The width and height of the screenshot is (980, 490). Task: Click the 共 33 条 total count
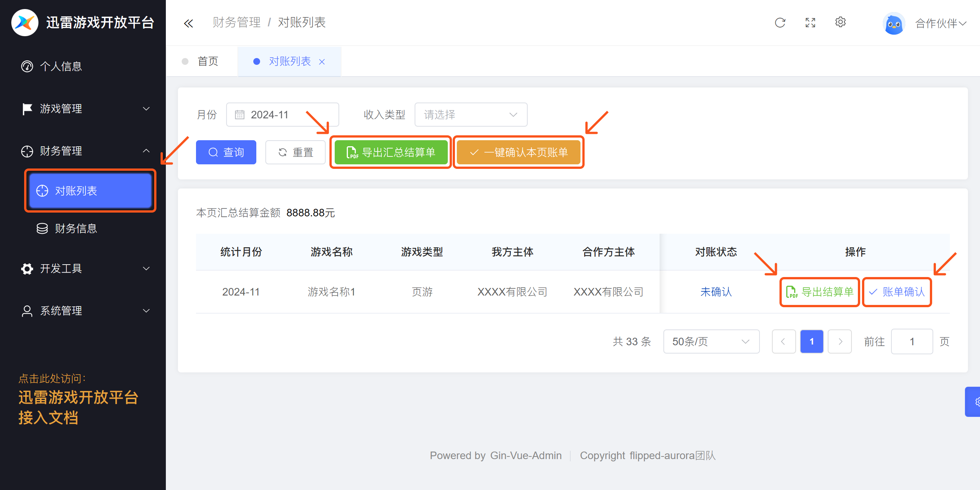pyautogui.click(x=631, y=341)
